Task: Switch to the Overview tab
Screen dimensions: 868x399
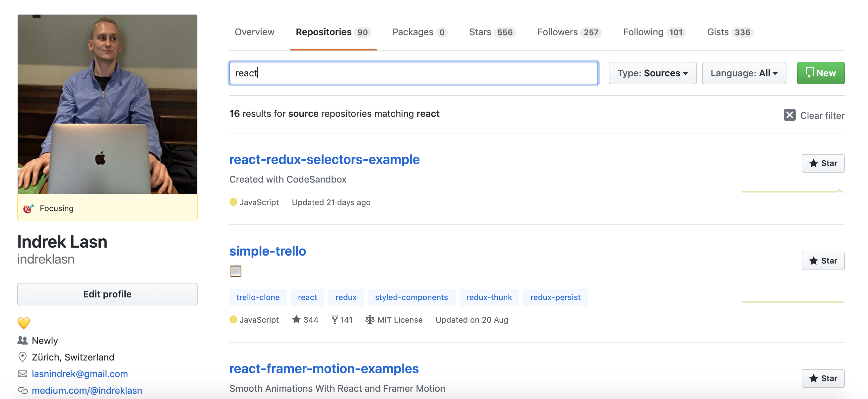Action: (x=254, y=32)
